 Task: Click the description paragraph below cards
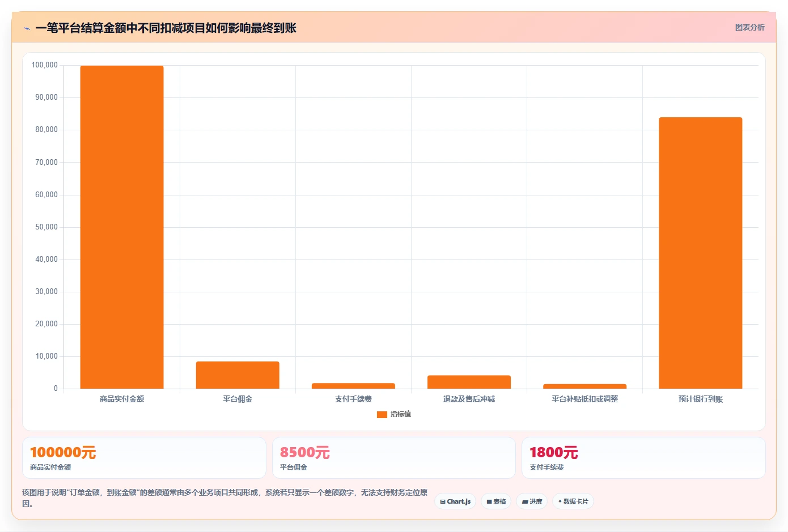coord(225,498)
